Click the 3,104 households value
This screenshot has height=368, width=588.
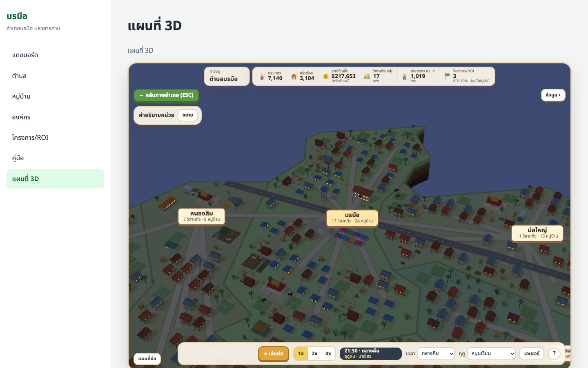tap(307, 78)
